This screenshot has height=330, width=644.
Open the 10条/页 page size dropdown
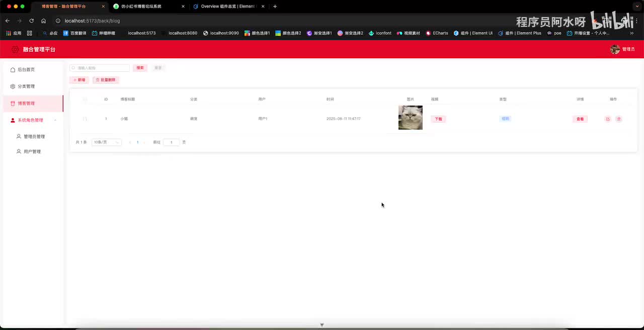pyautogui.click(x=107, y=142)
